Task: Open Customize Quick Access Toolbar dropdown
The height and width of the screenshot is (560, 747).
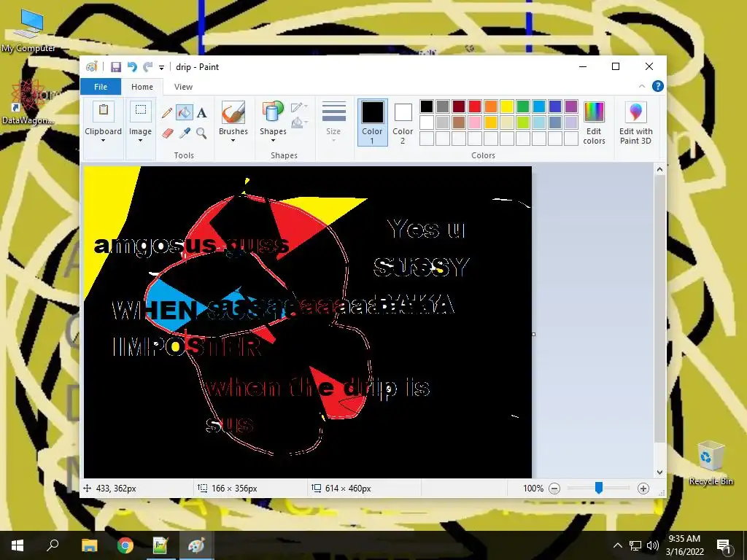Action: [161, 68]
